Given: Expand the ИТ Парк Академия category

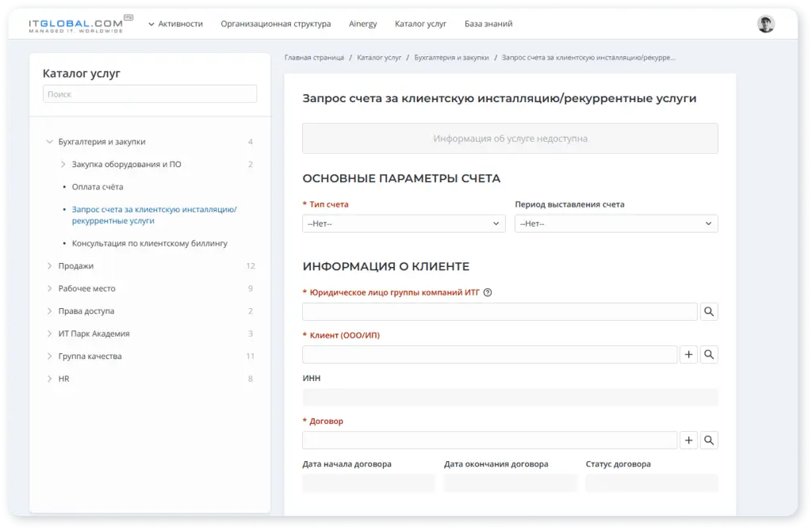Looking at the screenshot, I should [x=50, y=334].
